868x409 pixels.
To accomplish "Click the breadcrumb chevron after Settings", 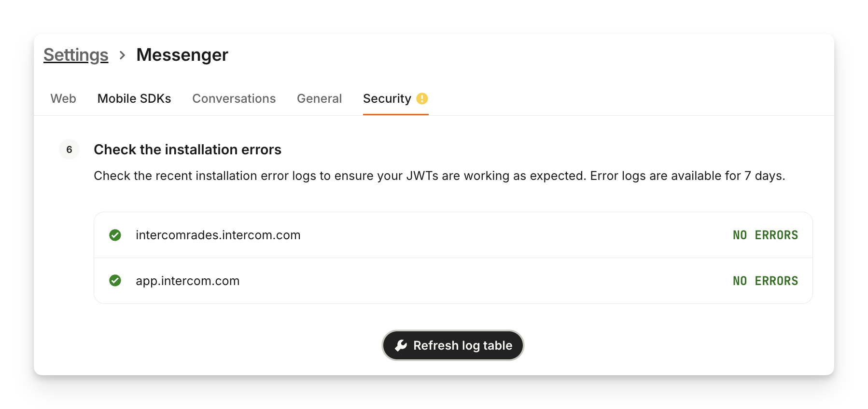I will tap(123, 55).
